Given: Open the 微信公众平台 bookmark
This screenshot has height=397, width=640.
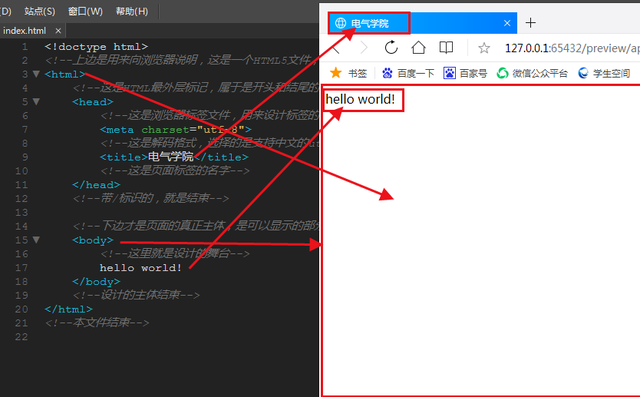Looking at the screenshot, I should tap(532, 73).
